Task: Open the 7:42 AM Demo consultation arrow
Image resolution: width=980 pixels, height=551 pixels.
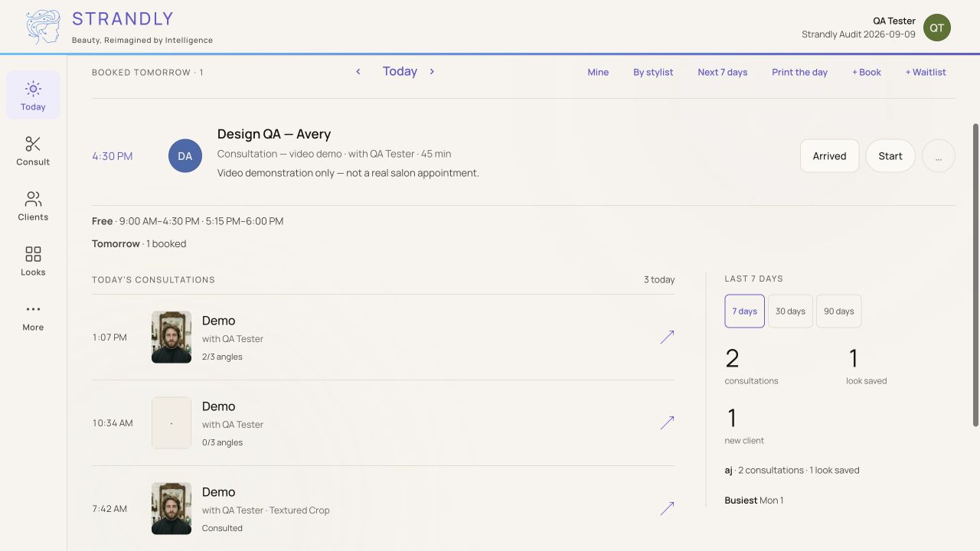Action: click(667, 508)
